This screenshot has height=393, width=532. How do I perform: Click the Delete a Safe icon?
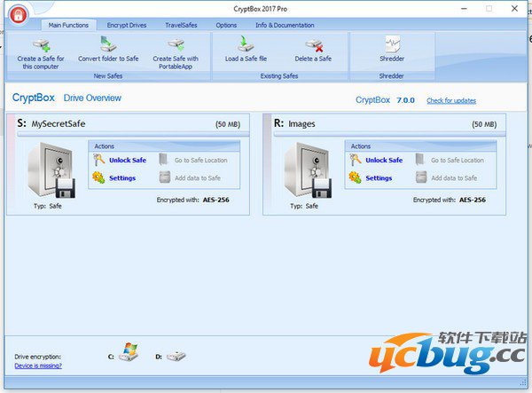[313, 43]
